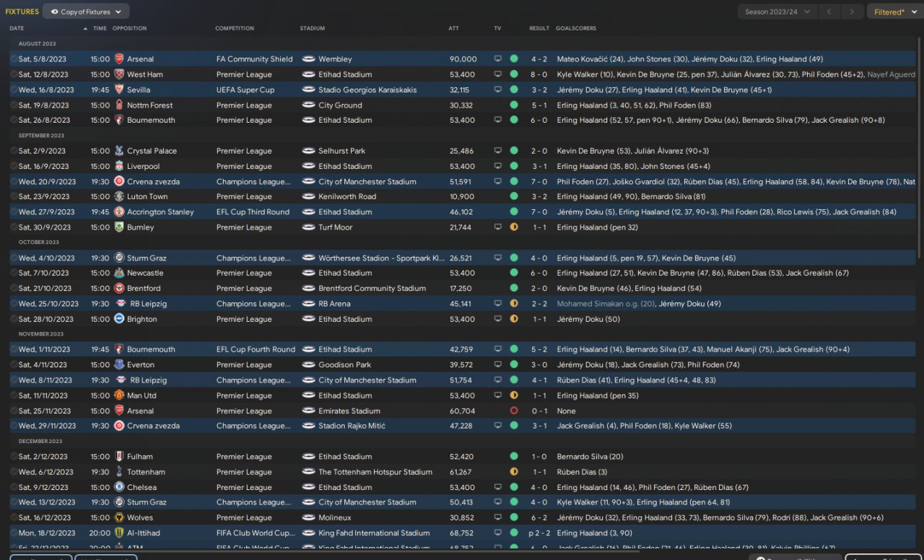Viewport: 924px width, 560px height.
Task: Click the Nottm Forest club badge
Action: point(119,105)
